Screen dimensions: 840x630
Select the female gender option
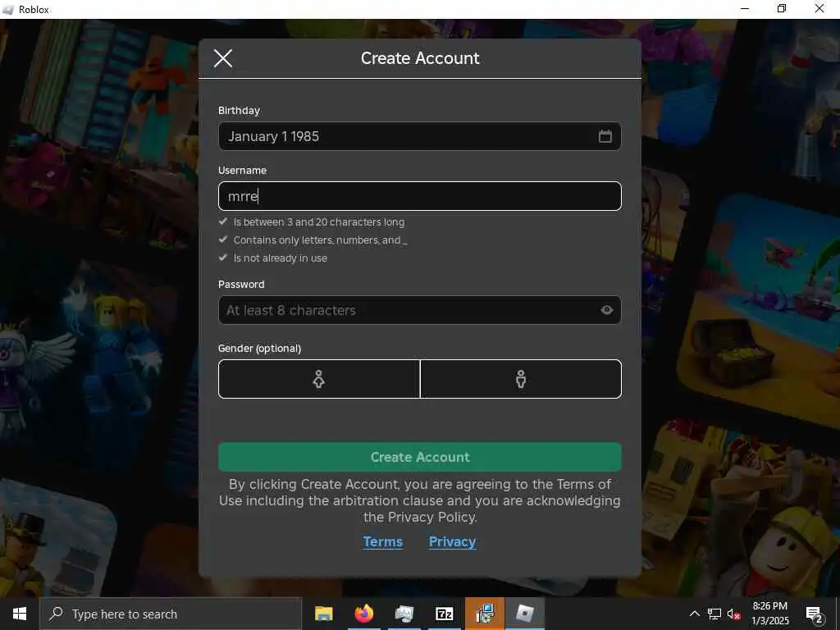[319, 379]
